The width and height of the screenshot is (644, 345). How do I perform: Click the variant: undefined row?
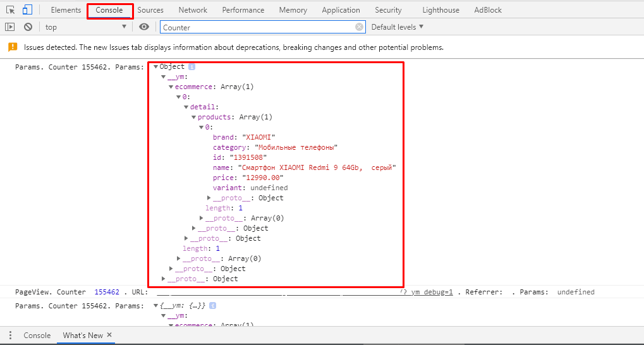click(250, 188)
